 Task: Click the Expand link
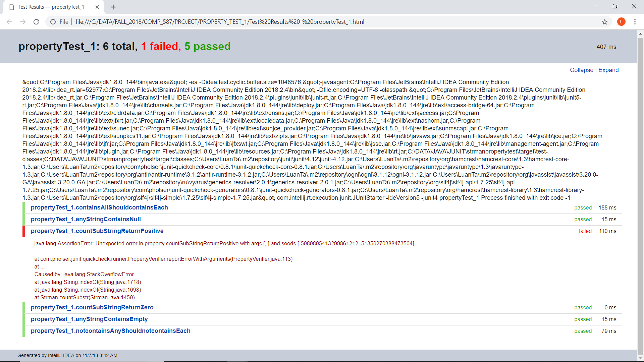[608, 70]
